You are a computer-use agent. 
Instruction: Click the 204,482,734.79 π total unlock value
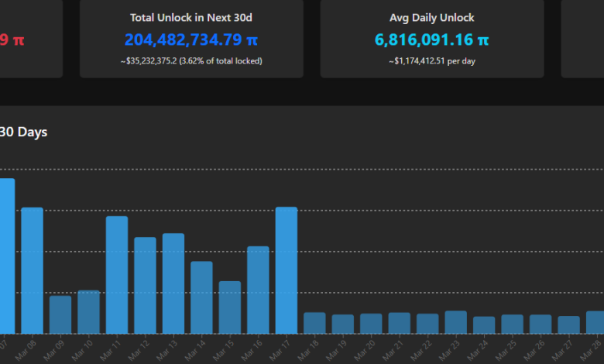coord(191,39)
